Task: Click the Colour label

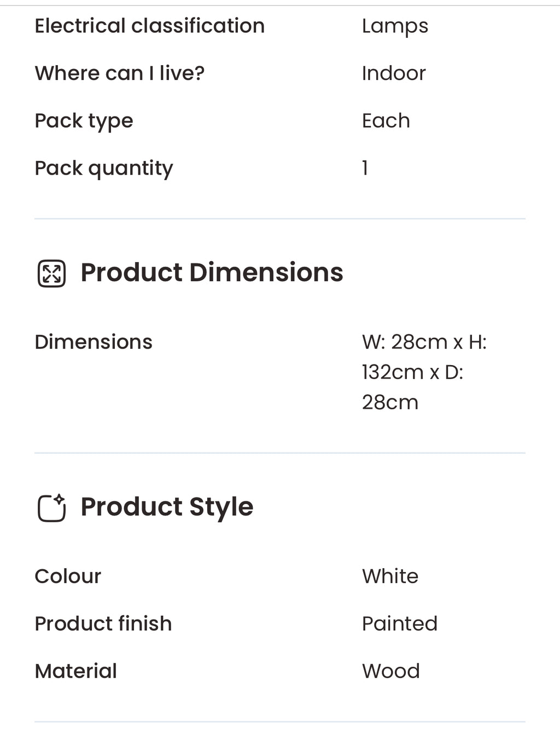Action: (68, 576)
